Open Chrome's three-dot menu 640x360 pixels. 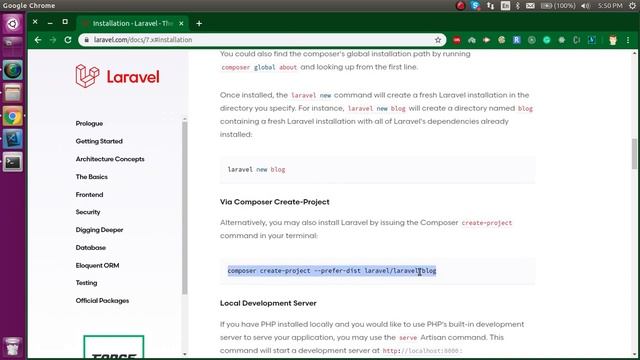628,40
